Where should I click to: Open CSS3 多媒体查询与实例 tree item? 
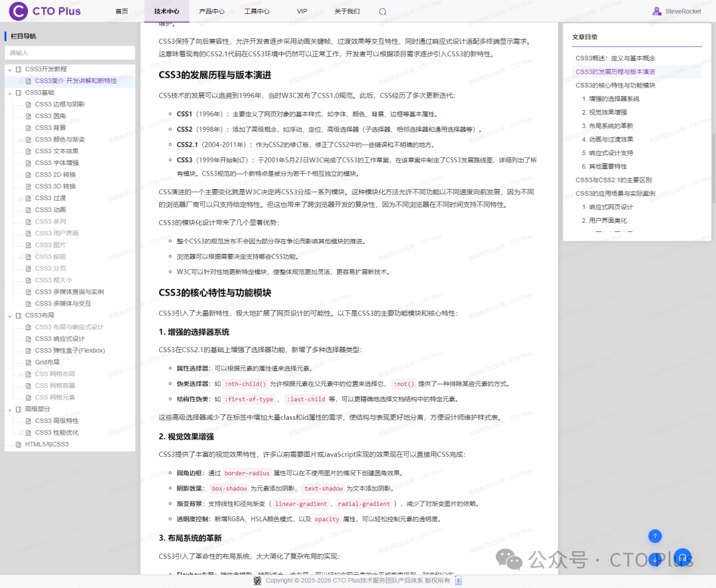click(70, 292)
